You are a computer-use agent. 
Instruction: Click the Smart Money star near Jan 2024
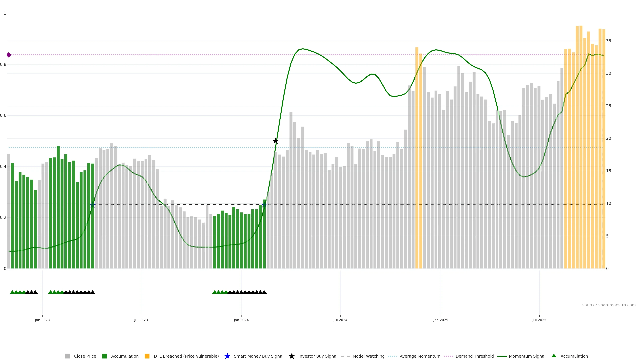(264, 205)
